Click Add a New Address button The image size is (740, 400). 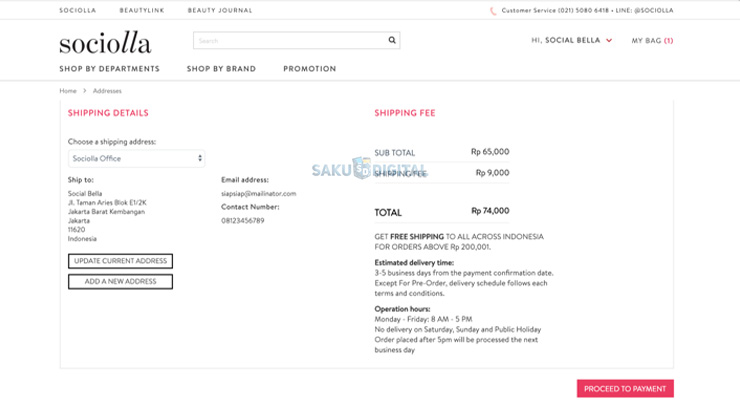pos(120,282)
